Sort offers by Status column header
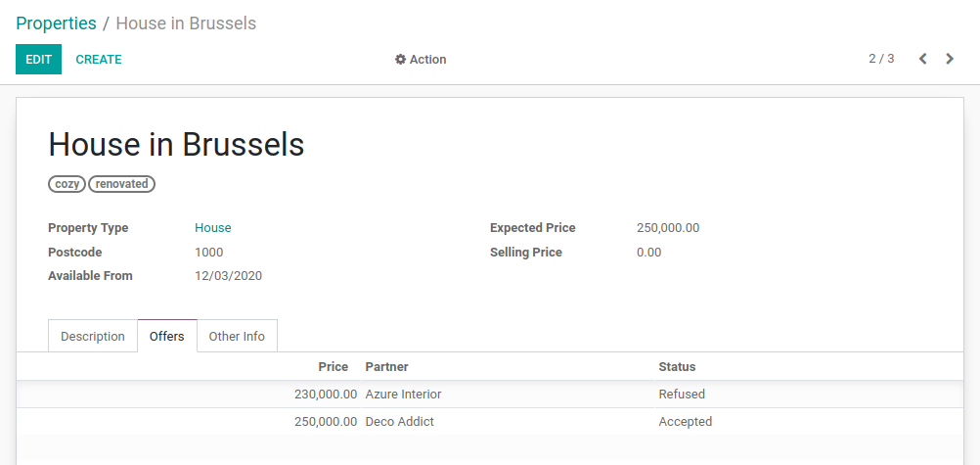980x465 pixels. point(677,367)
